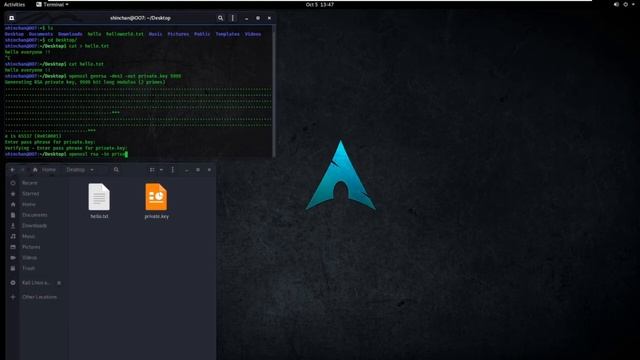Click the current 'openssl rsa' prompt line

point(66,154)
